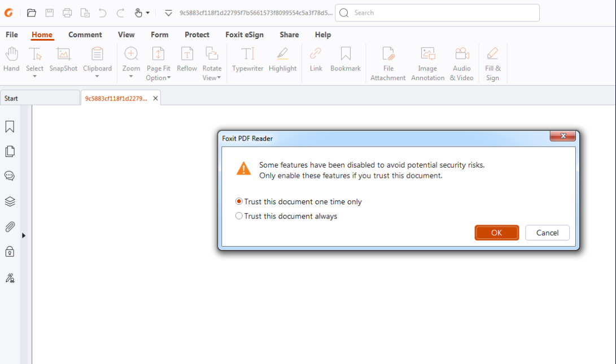Click the Search input field
The width and height of the screenshot is (616, 364).
(x=437, y=13)
